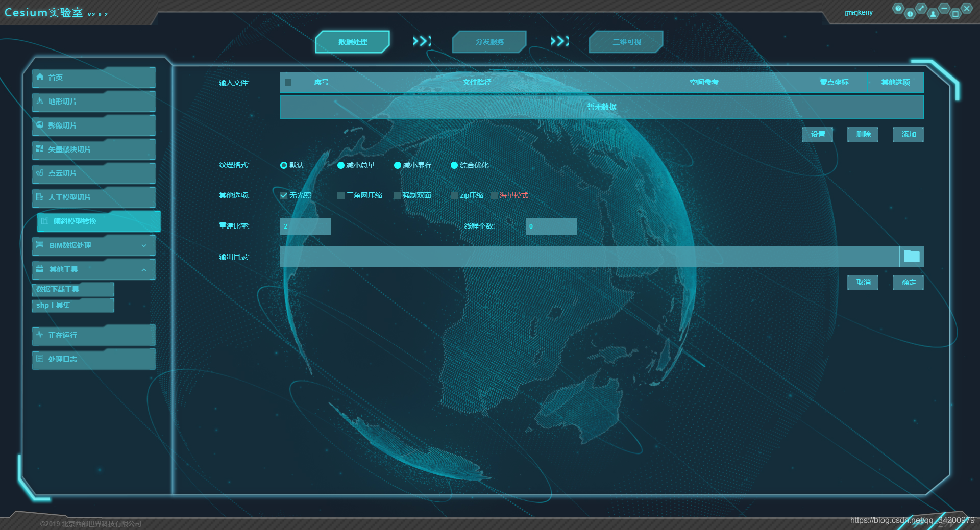This screenshot has height=530, width=980.
Task: Open 人工模型切片 in the sidebar
Action: coord(94,197)
